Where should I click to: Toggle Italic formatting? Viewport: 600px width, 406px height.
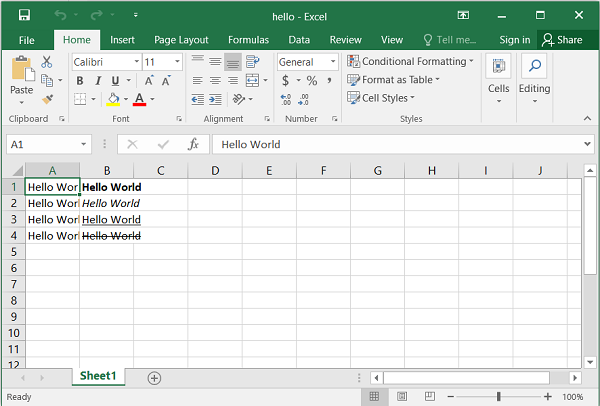coord(97,81)
